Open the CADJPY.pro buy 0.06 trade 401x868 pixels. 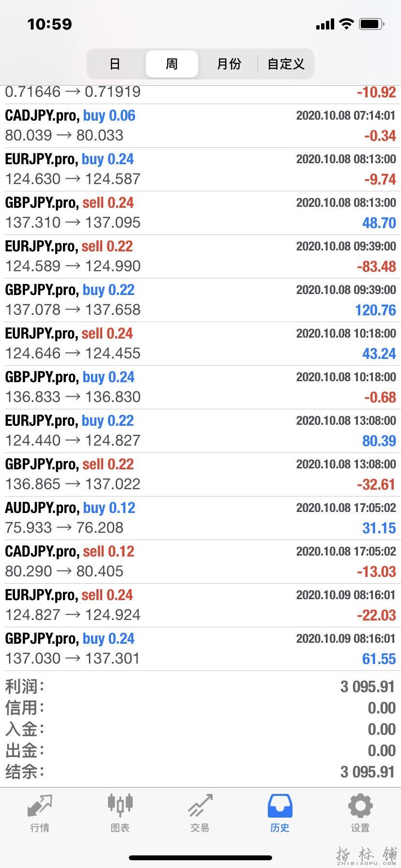(x=200, y=125)
